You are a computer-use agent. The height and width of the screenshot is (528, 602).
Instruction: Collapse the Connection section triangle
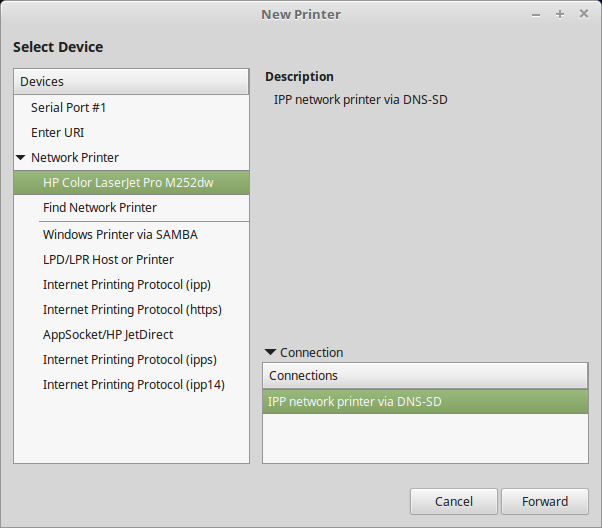tap(270, 352)
